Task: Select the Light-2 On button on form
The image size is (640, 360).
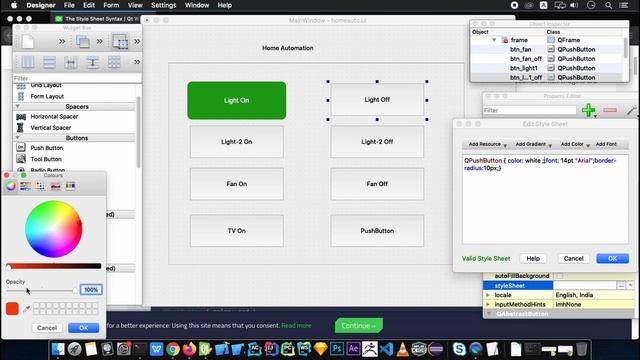Action: (x=237, y=142)
